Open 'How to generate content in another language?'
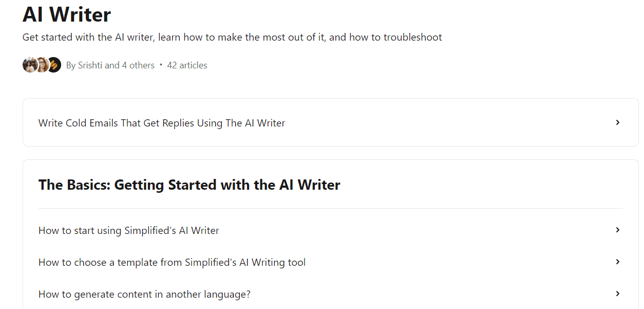Screen dimensions: 644x309 (x=144, y=294)
